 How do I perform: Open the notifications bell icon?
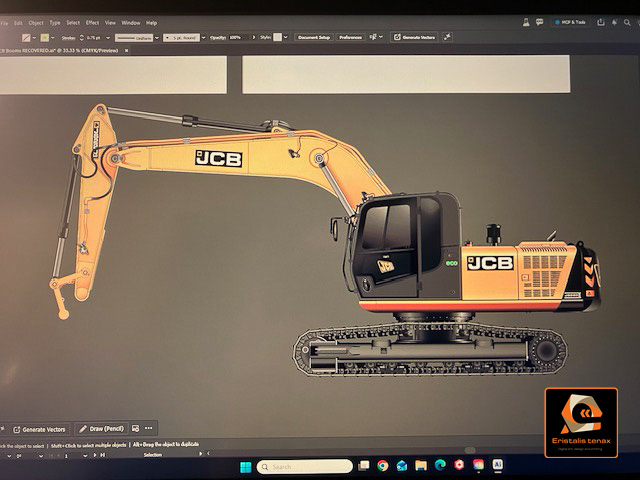pyautogui.click(x=614, y=22)
